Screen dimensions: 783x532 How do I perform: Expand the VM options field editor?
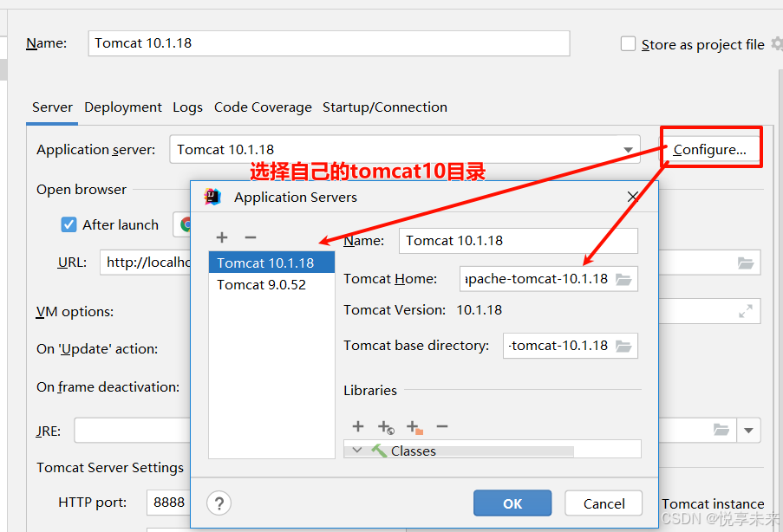(x=746, y=311)
